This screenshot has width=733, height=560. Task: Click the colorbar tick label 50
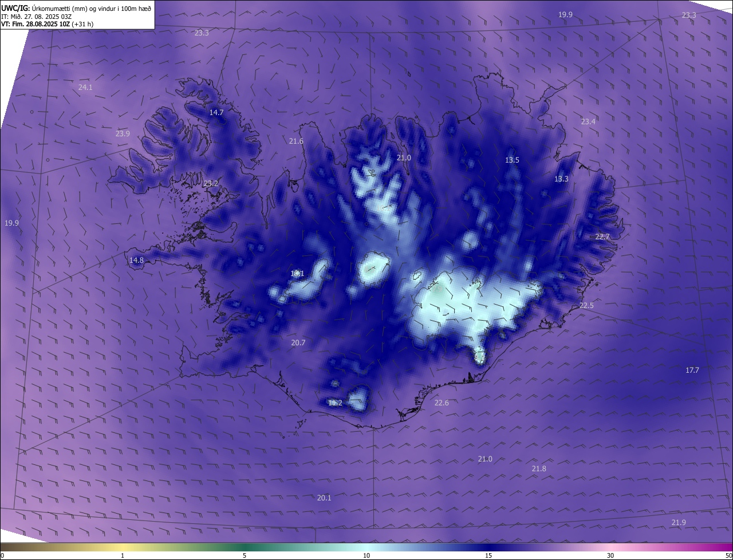728,556
